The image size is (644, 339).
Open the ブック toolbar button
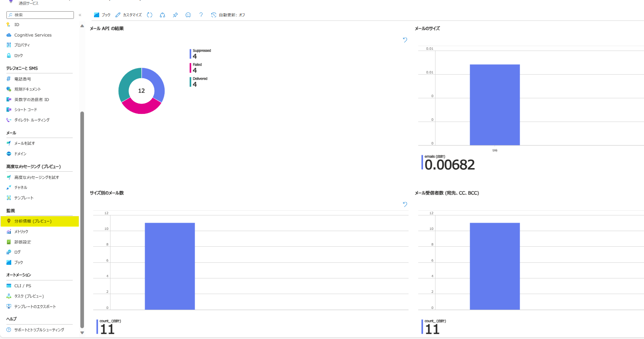pyautogui.click(x=102, y=15)
